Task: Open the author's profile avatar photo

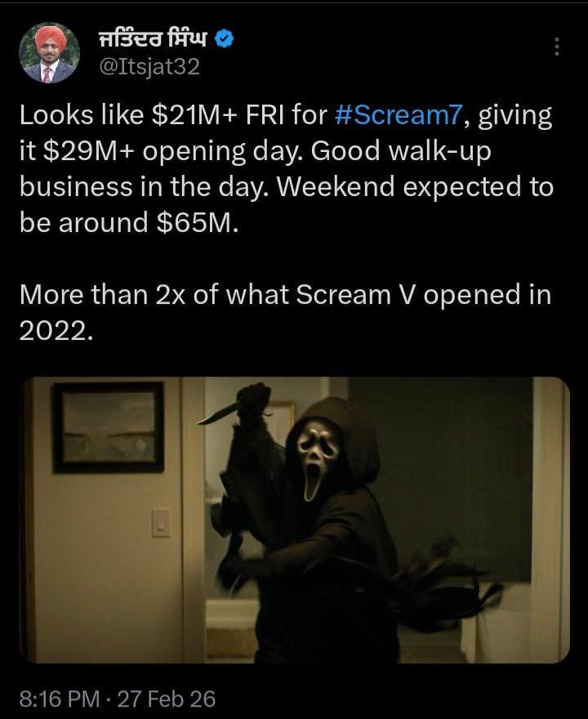Action: (x=49, y=53)
